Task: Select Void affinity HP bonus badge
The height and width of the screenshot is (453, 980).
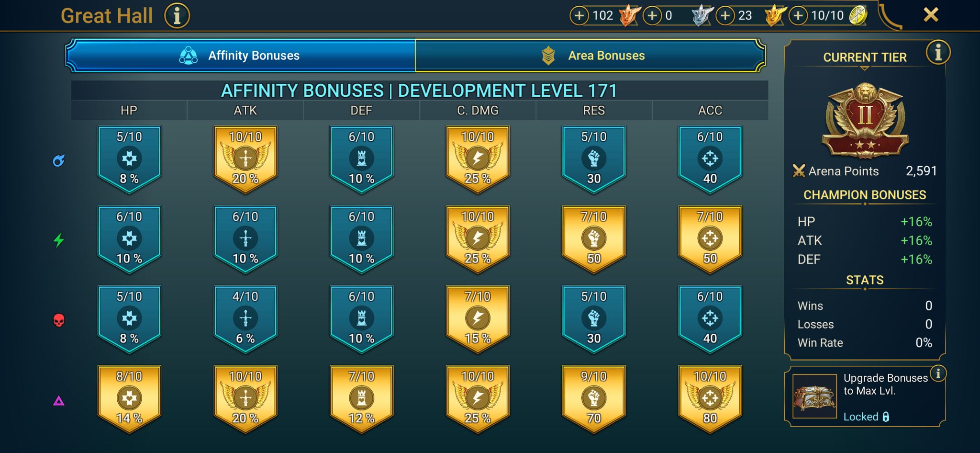Action: [129, 399]
